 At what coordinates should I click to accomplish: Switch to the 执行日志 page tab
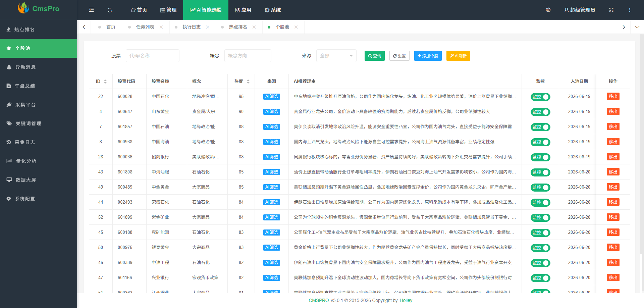(192, 27)
